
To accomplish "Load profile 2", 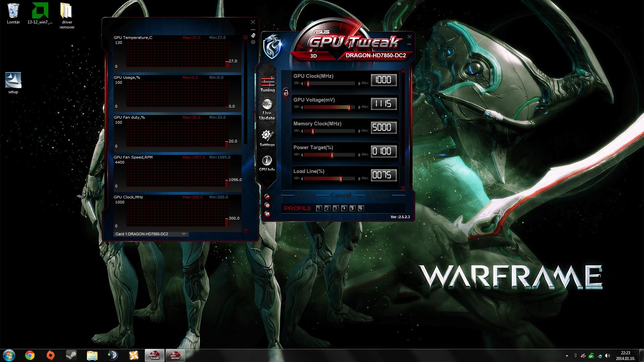I will pos(327,208).
